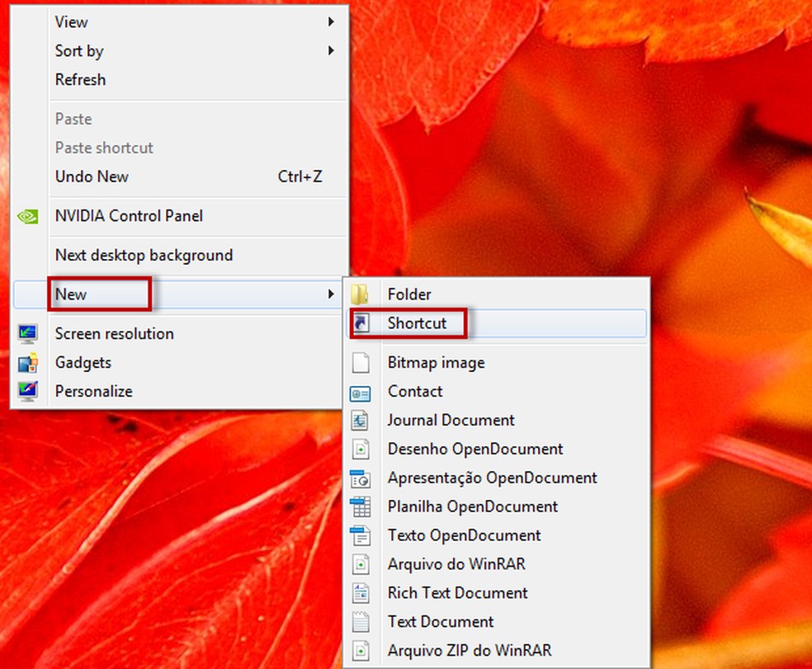Screen dimensions: 812x669
Task: Choose Personalize from the menu
Action: click(179, 392)
